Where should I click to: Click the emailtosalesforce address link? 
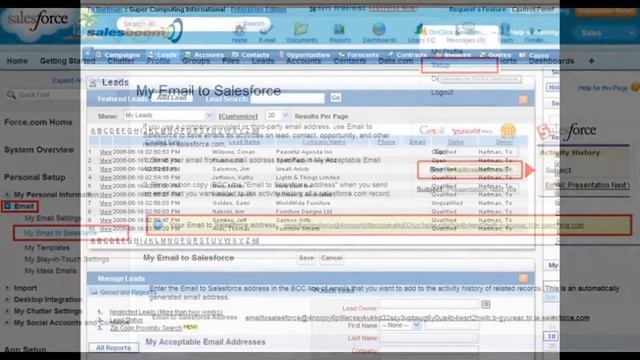click(417, 318)
